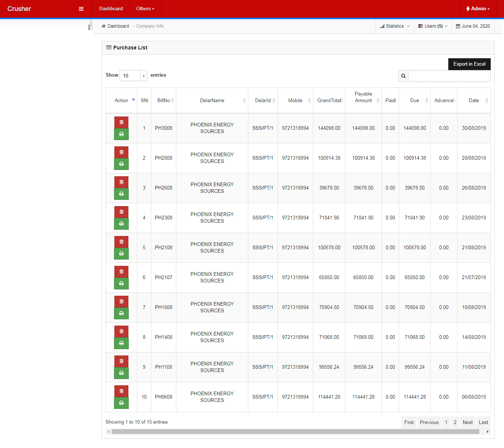Image resolution: width=504 pixels, height=448 pixels.
Task: Sort table by Due column
Action: pos(415,100)
